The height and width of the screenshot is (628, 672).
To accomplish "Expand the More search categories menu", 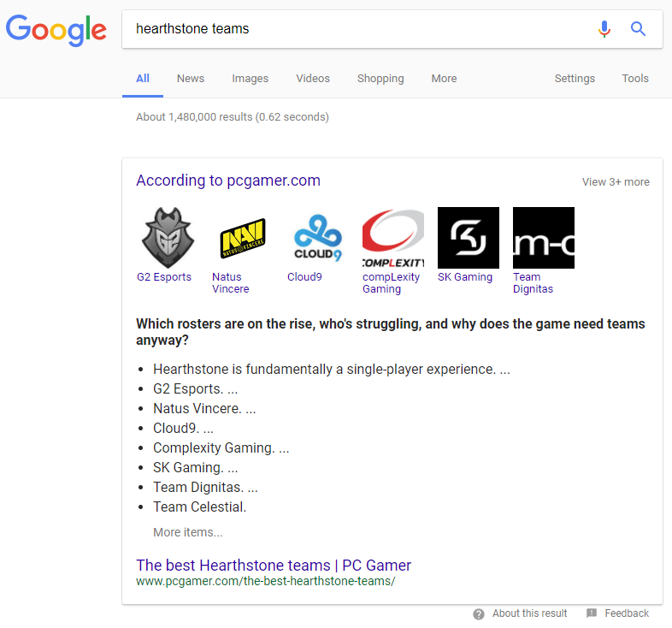I will [444, 79].
